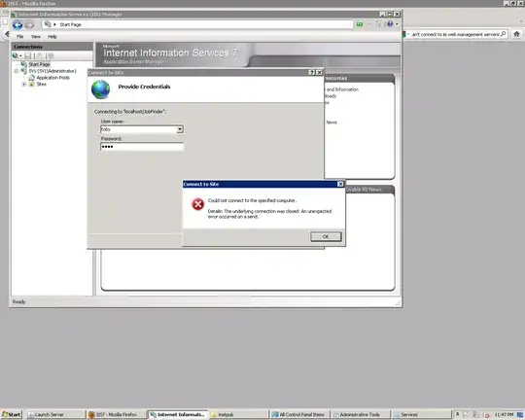
Task: Click the Start Page address breadcrumb
Action: click(70, 24)
